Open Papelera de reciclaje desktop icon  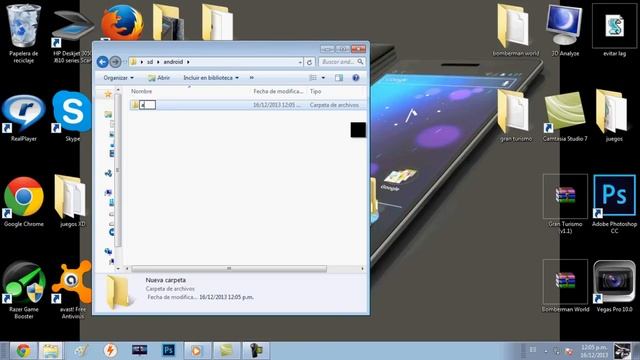(x=24, y=33)
